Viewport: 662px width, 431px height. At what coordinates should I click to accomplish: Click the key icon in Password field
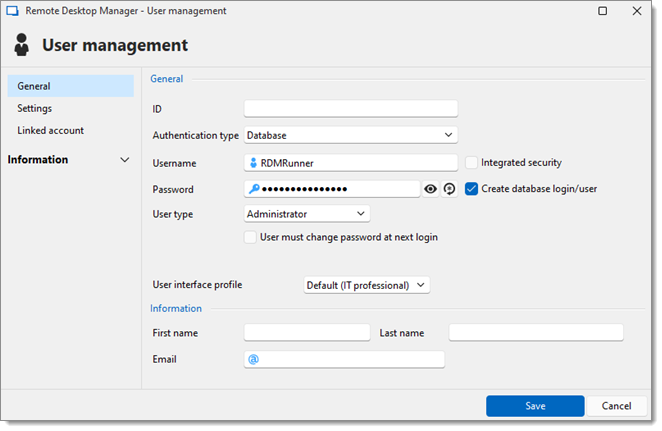(254, 189)
